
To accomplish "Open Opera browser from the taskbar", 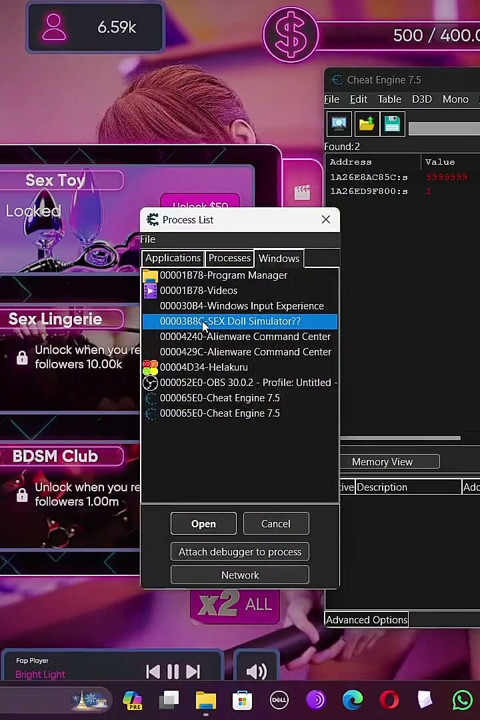I will (x=389, y=700).
